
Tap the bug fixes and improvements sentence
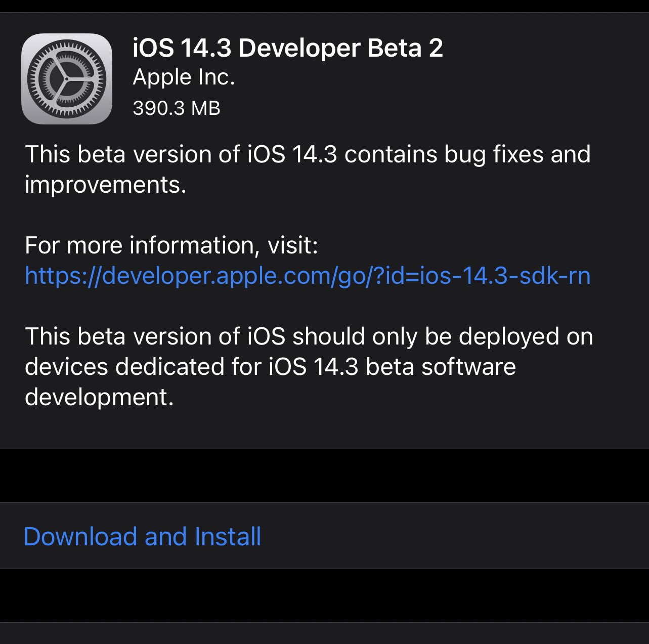[x=308, y=154]
